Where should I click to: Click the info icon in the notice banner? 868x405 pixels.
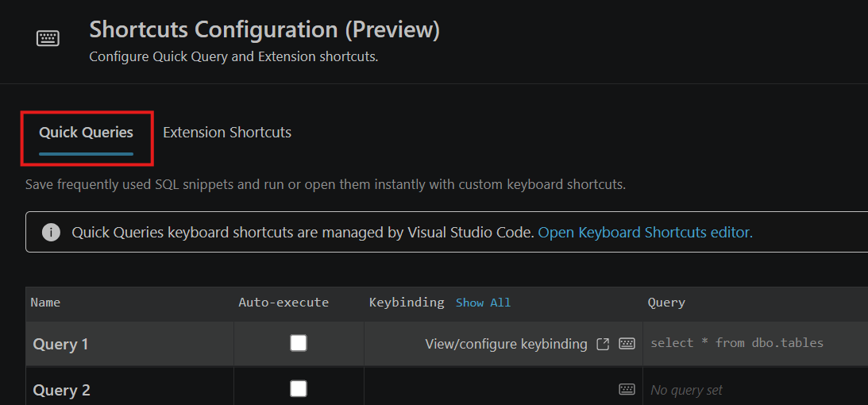point(51,233)
